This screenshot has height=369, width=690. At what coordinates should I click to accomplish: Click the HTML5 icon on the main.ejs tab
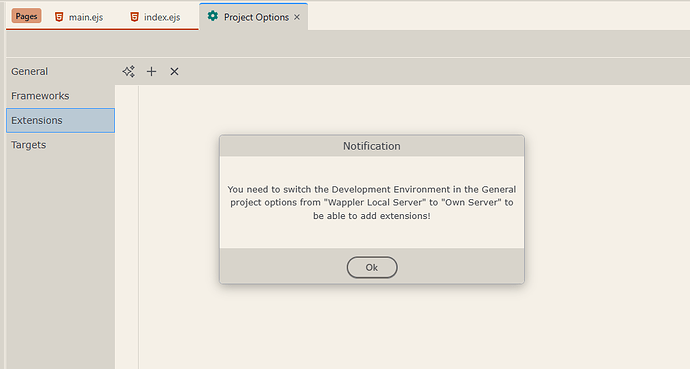coord(59,17)
